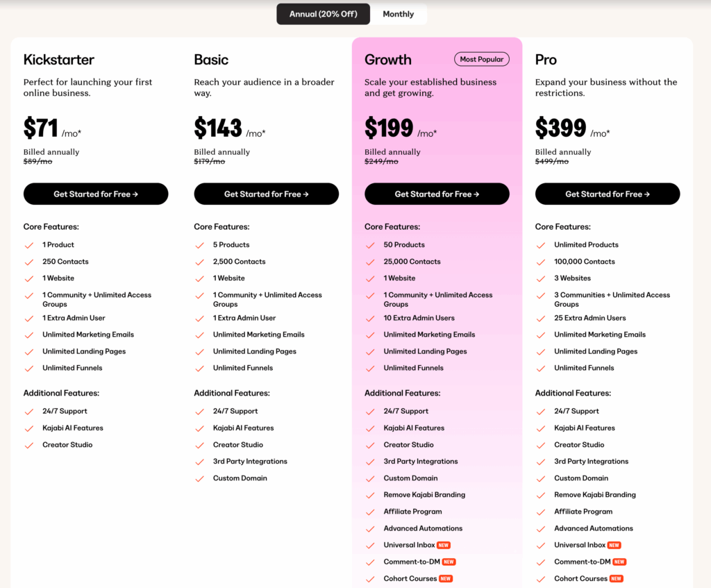Screen dimensions: 711x588
Task: Click NEW badge next to Pro Comment-to-DM
Action: point(619,562)
